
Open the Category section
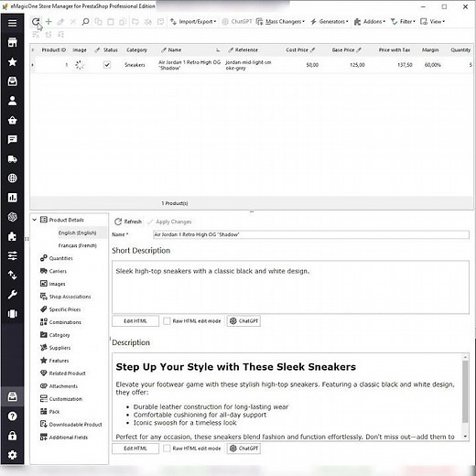[x=55, y=335]
